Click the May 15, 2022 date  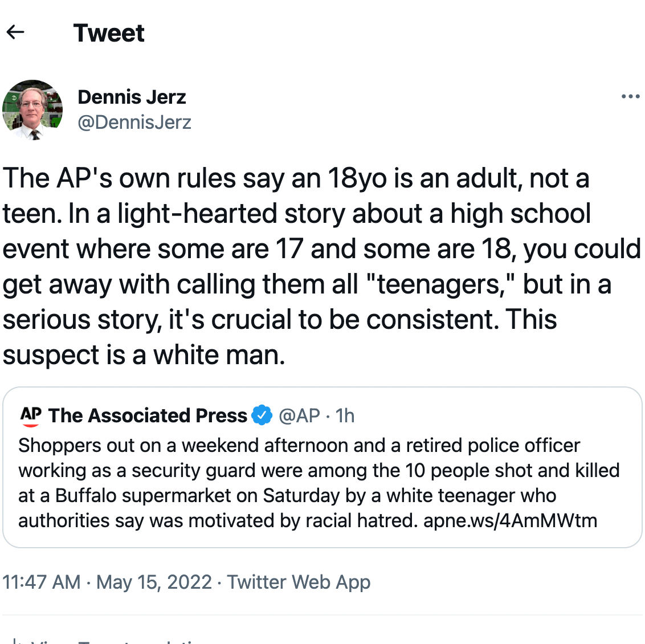point(154,582)
